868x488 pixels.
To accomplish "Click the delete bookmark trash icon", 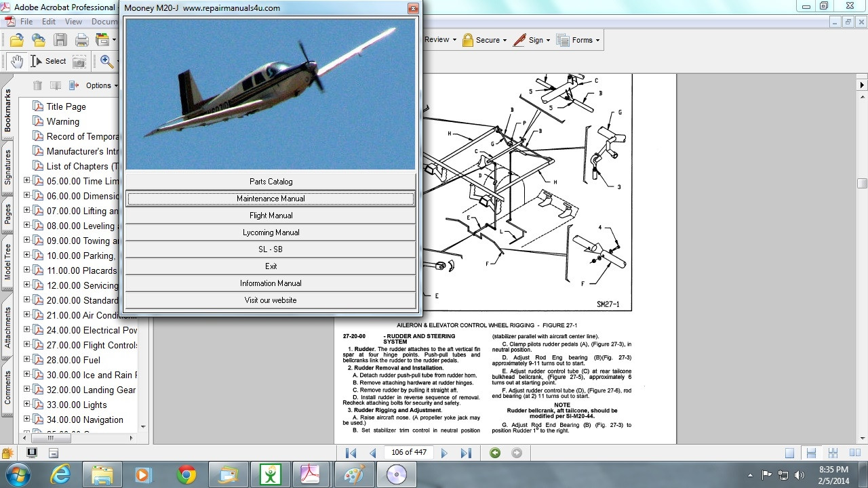I will [x=38, y=85].
